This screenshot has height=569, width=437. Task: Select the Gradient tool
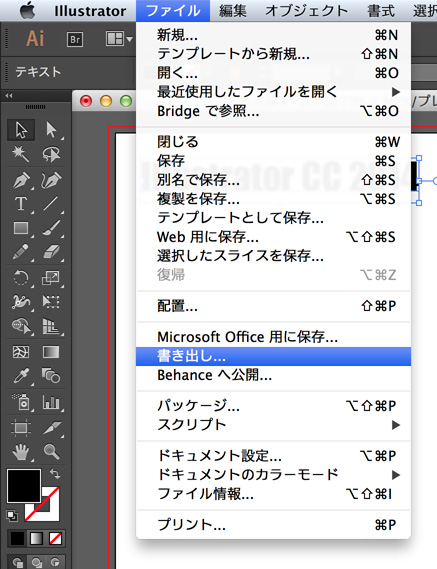(x=51, y=352)
